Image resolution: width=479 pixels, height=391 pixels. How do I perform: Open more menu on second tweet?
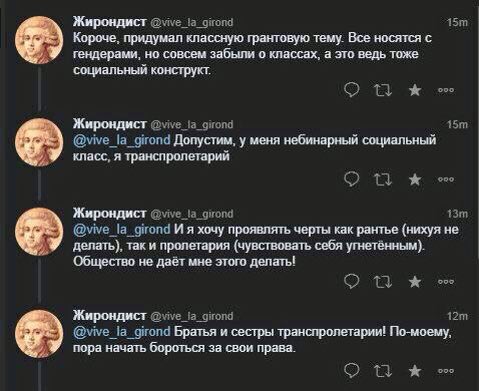point(446,180)
